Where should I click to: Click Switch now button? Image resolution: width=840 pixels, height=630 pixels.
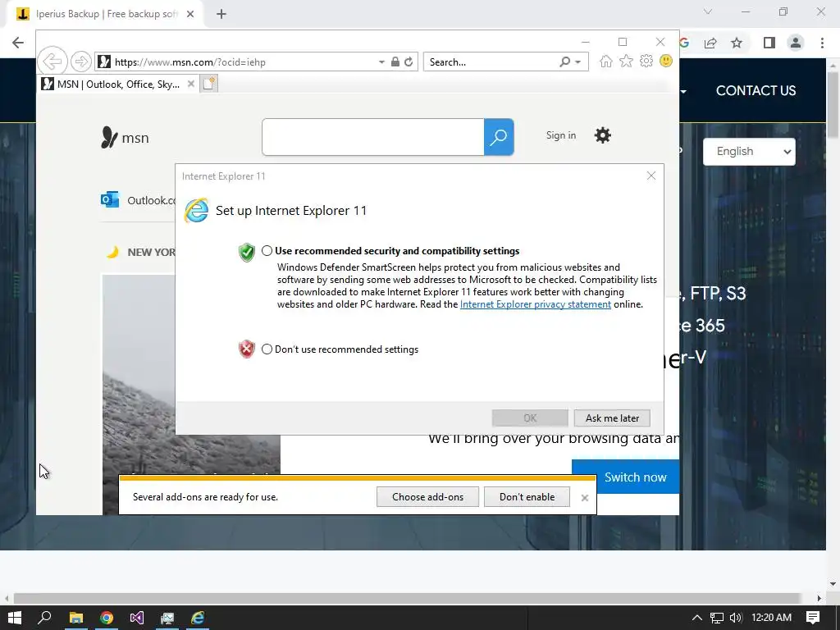tap(625, 477)
